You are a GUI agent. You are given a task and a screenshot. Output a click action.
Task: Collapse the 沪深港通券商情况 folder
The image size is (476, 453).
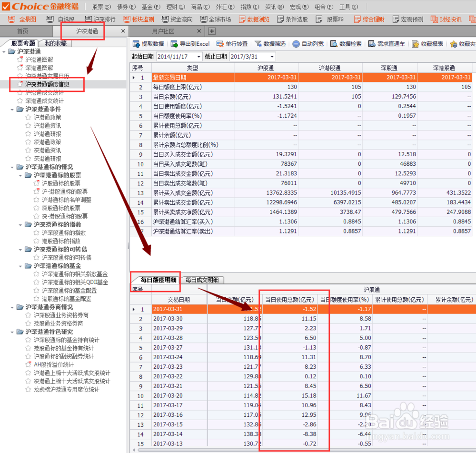coord(12,307)
